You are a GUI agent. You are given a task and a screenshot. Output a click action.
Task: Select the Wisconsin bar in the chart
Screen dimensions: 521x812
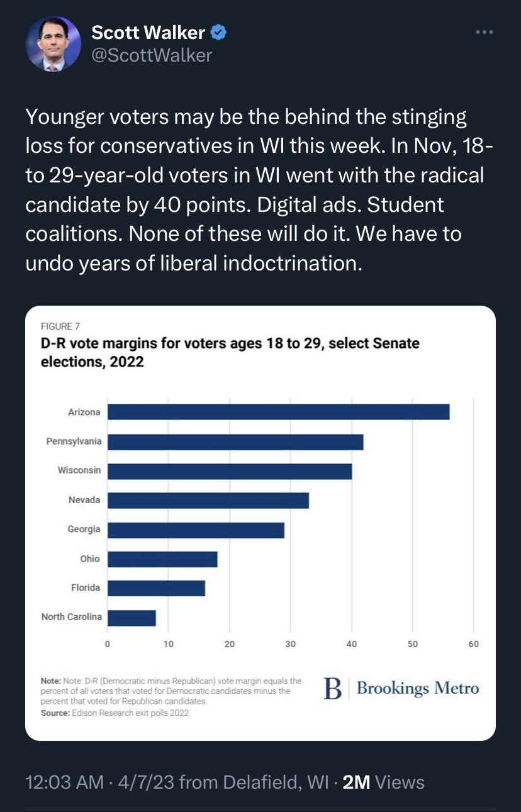(227, 470)
